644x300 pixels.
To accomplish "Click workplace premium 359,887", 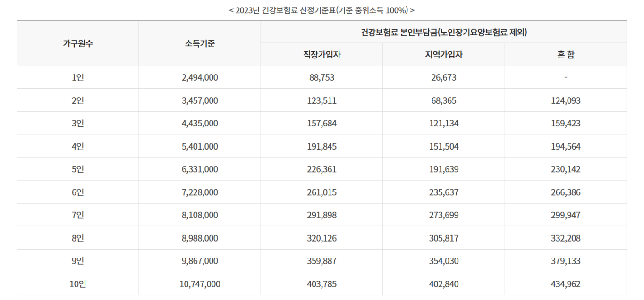I will click(322, 261).
